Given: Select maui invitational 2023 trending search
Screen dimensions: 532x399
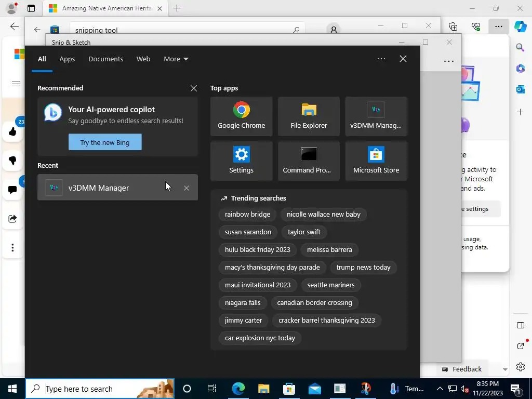Looking at the screenshot, I should pyautogui.click(x=258, y=285).
